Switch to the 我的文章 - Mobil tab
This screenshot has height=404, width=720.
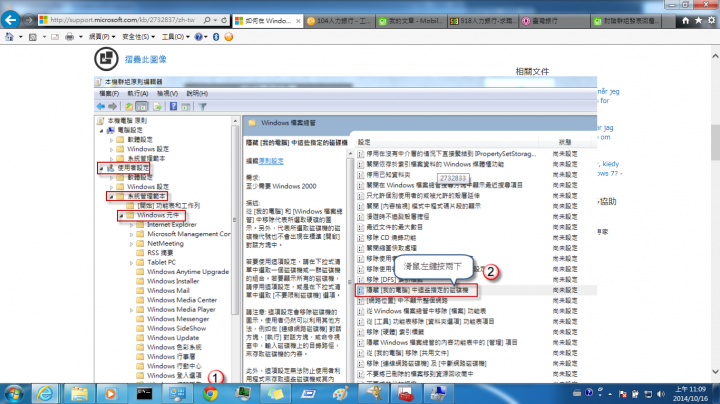pyautogui.click(x=411, y=21)
